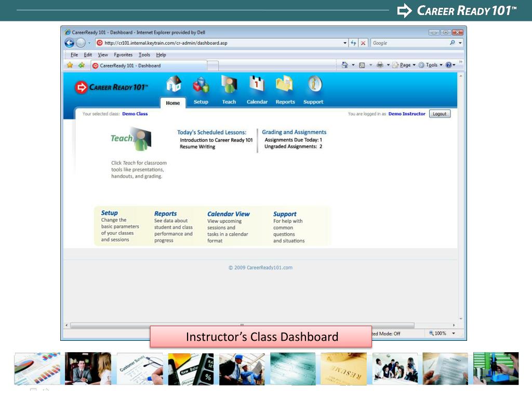Open Favorites Center star icon
532x399 pixels.
pyautogui.click(x=70, y=65)
